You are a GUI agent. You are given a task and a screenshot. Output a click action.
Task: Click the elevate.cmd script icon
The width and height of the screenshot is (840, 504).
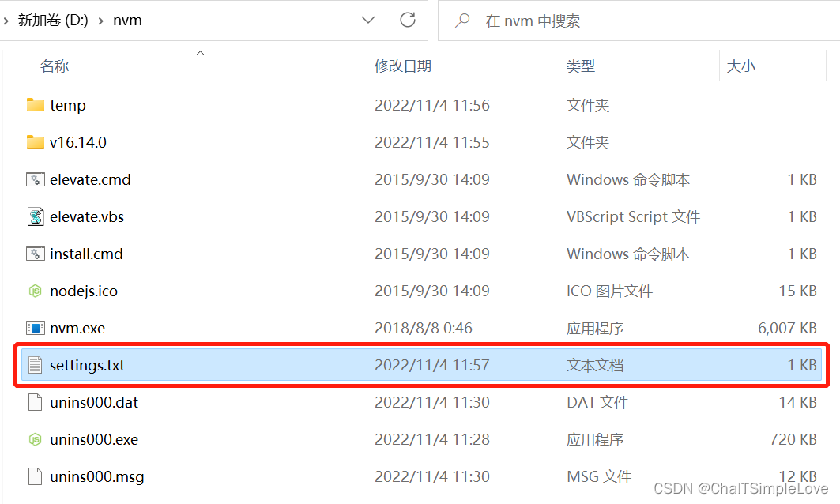coord(35,179)
